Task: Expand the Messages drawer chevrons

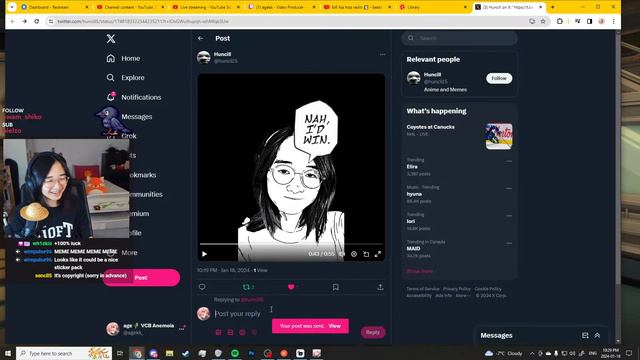Action: point(597,336)
